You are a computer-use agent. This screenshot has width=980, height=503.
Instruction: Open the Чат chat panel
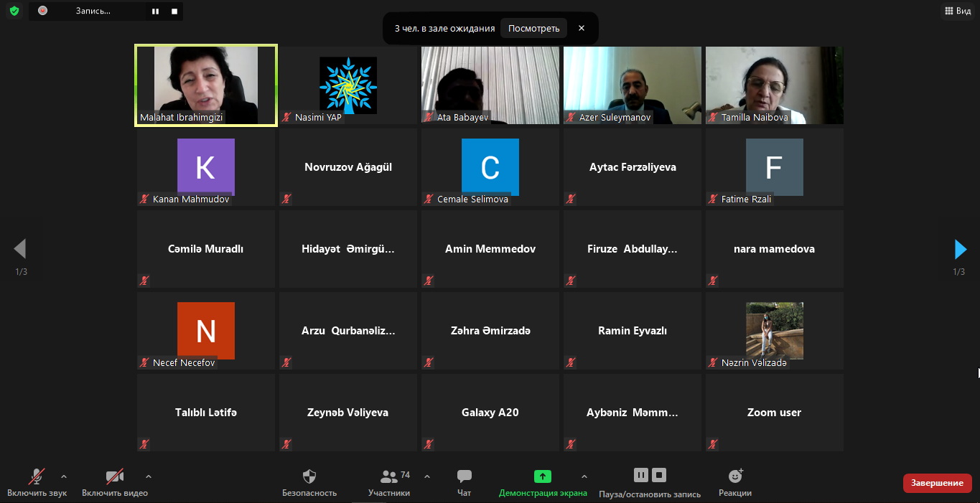point(465,483)
